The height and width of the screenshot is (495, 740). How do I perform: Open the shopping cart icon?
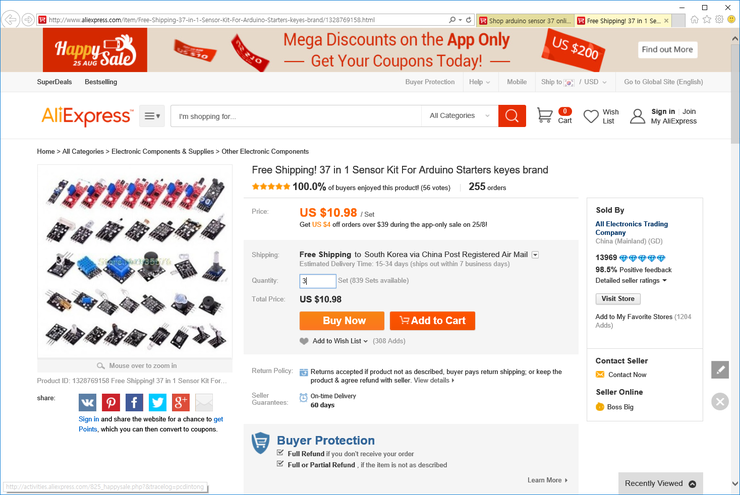pyautogui.click(x=545, y=116)
